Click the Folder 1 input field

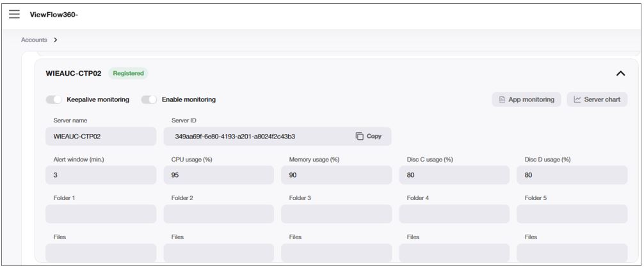pos(101,214)
